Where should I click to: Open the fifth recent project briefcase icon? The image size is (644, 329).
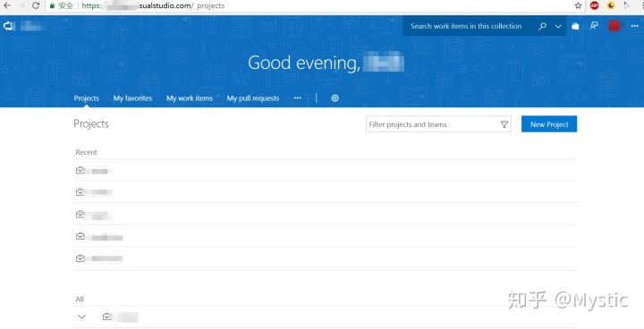click(x=80, y=258)
